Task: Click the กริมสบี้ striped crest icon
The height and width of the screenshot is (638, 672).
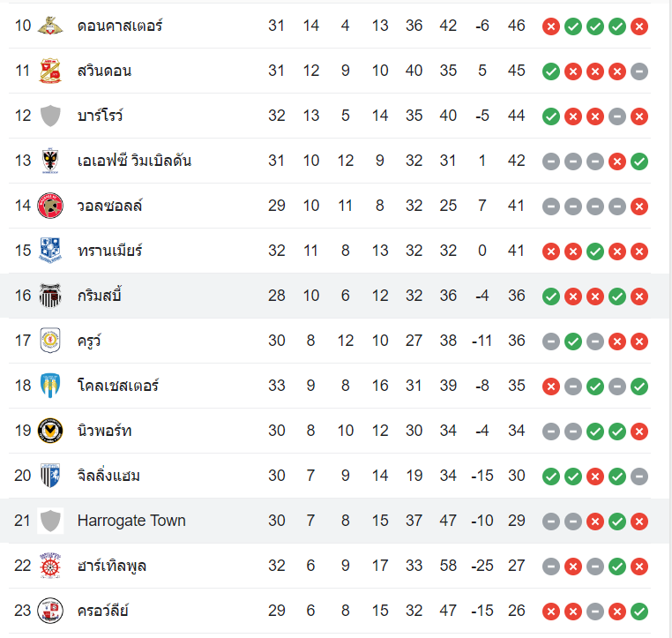Action: 50,296
